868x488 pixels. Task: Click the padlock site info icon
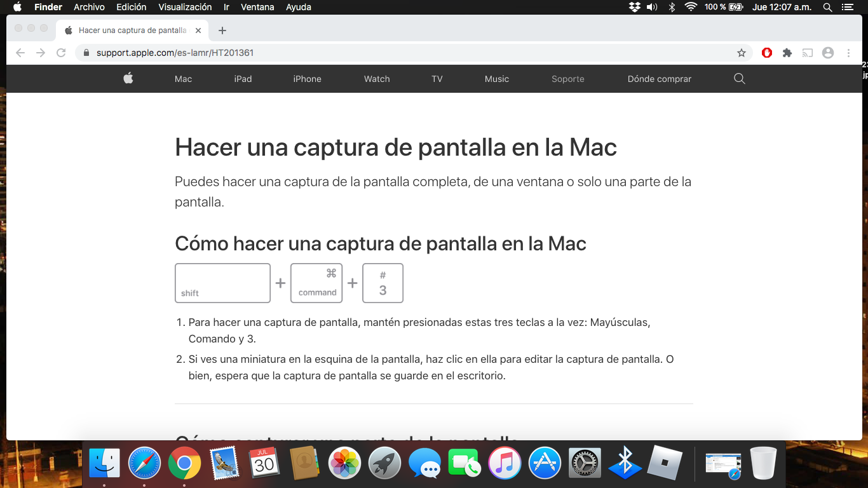[86, 53]
